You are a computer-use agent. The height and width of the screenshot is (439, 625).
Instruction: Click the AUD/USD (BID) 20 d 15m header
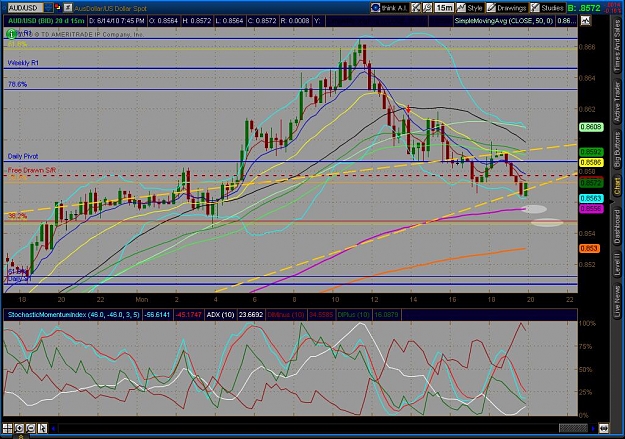click(46, 21)
